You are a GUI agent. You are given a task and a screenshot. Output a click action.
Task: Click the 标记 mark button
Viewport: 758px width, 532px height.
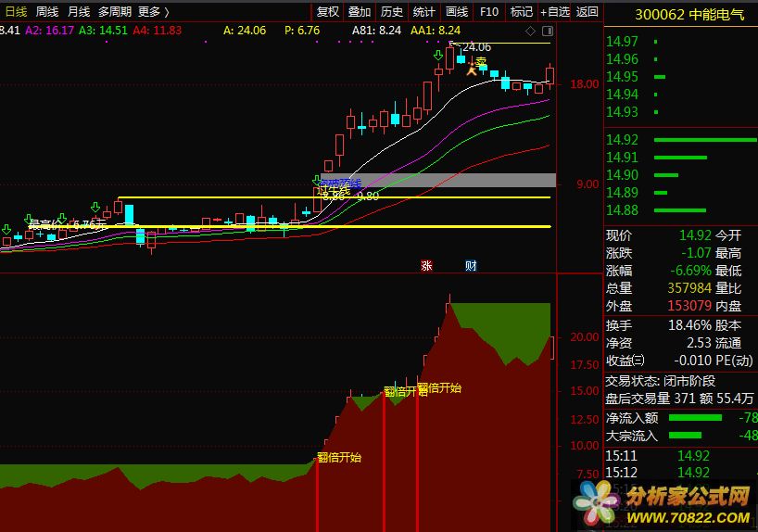tap(521, 12)
